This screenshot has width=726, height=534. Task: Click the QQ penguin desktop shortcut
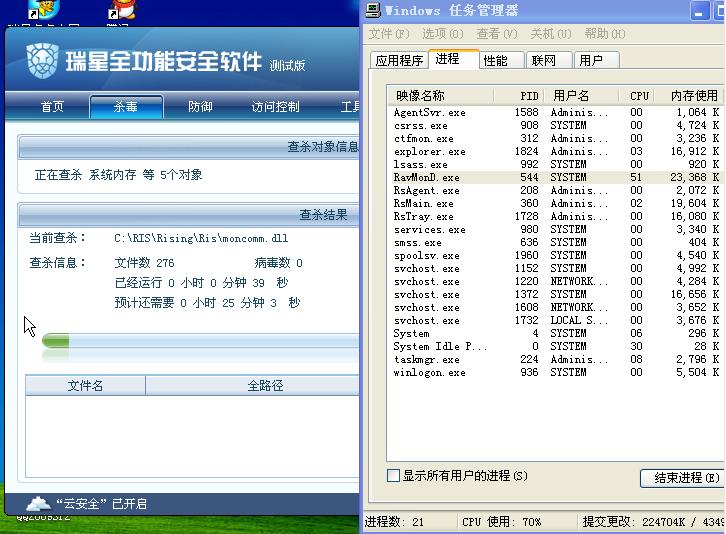[x=122, y=9]
